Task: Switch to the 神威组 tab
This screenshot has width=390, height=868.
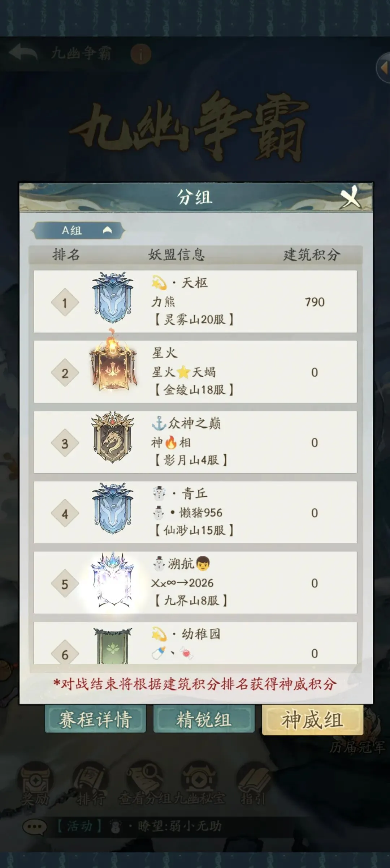Action: click(312, 719)
